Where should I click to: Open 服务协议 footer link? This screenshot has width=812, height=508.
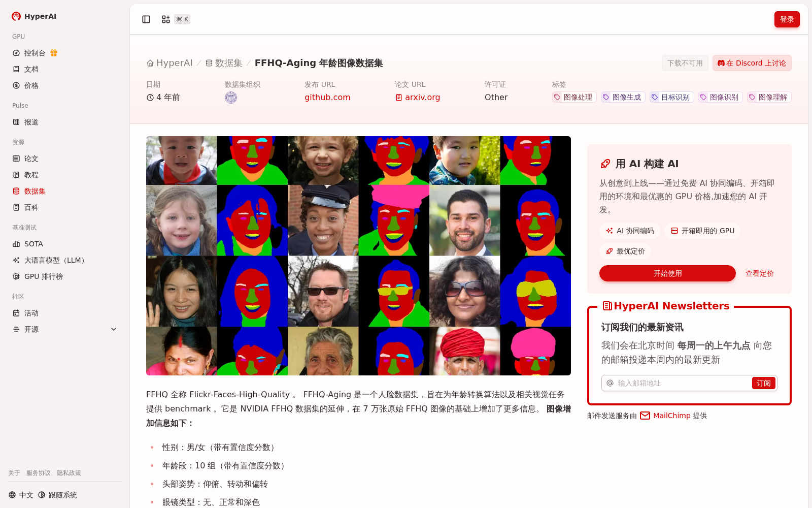pos(39,473)
